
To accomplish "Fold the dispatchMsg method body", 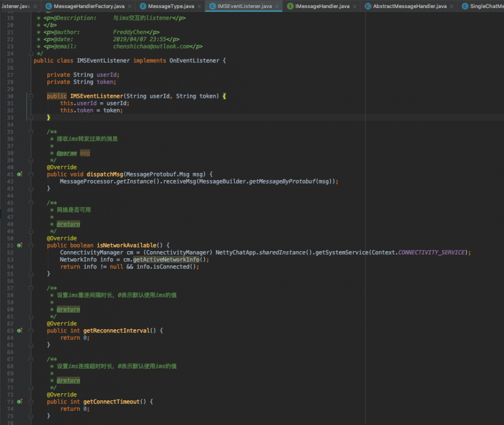I will 31,174.
